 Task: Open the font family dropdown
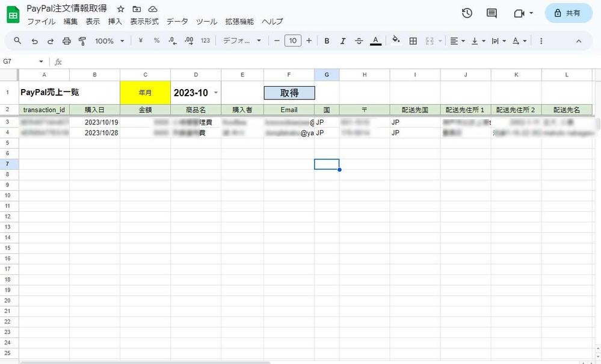tap(242, 41)
